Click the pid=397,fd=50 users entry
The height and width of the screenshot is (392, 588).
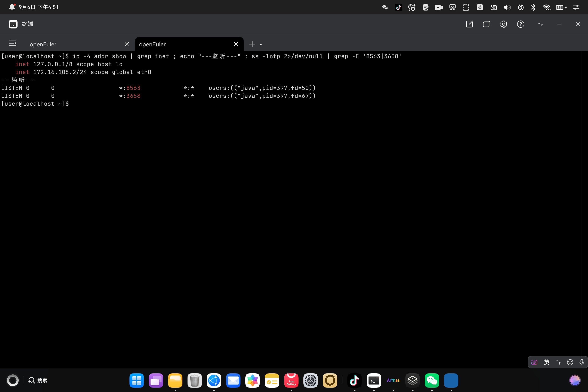262,88
